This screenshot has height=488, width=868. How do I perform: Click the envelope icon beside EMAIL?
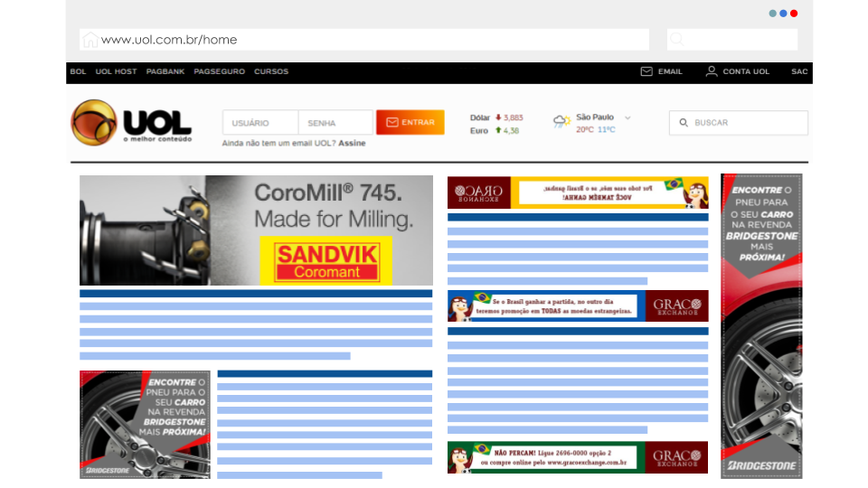(x=646, y=72)
